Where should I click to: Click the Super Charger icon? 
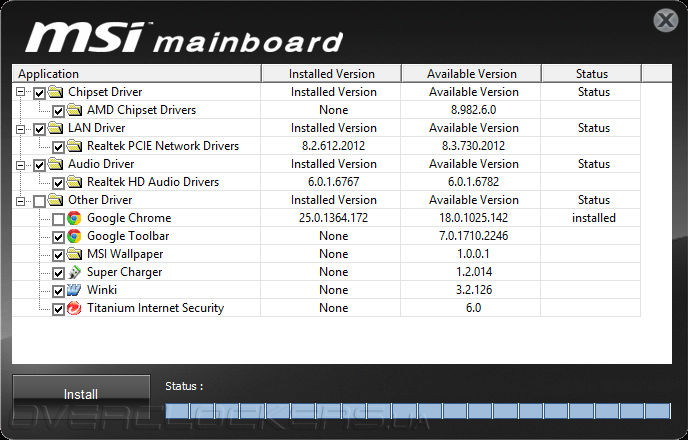tap(74, 272)
